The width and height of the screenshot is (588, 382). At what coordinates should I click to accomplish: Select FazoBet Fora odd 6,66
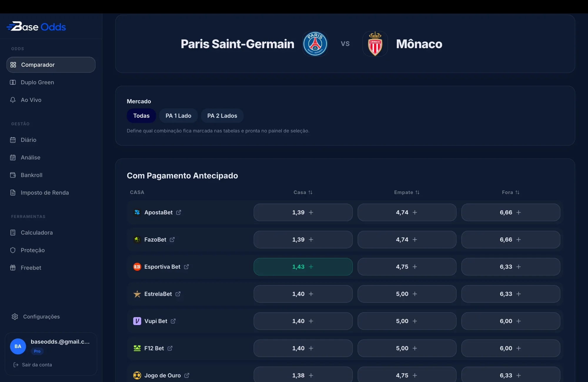click(511, 240)
